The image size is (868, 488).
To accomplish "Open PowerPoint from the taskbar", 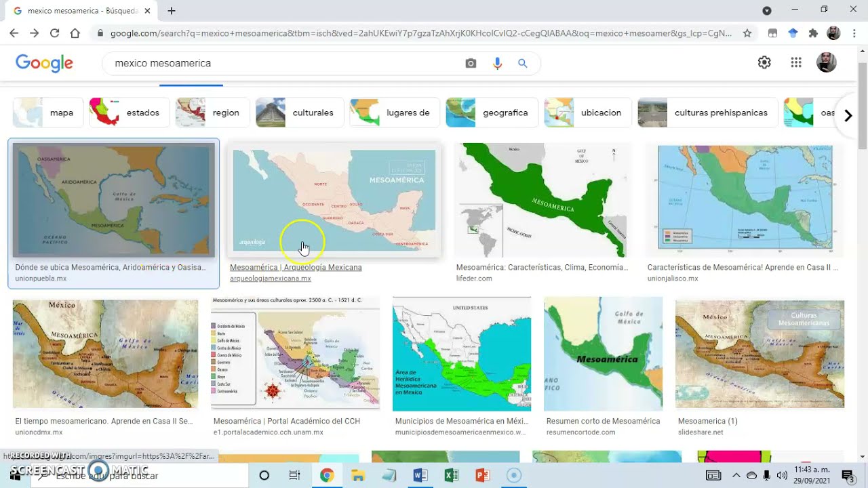I will click(483, 475).
